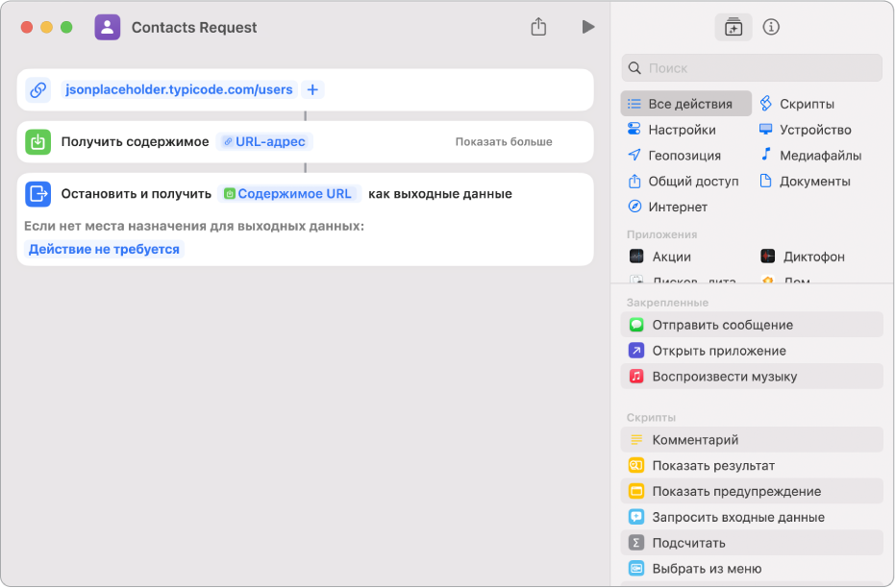This screenshot has height=588, width=895.
Task: Select the Воспроизвести музыку action
Action: click(x=724, y=377)
